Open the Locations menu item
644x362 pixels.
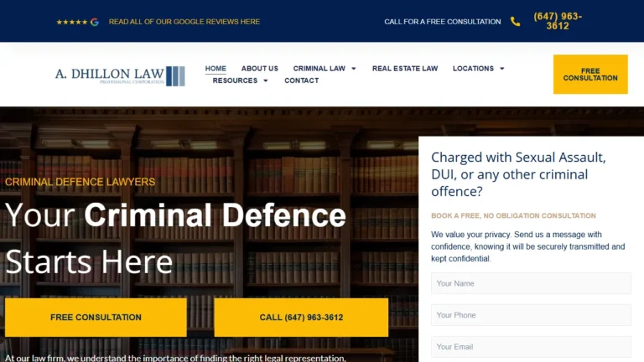[473, 69]
